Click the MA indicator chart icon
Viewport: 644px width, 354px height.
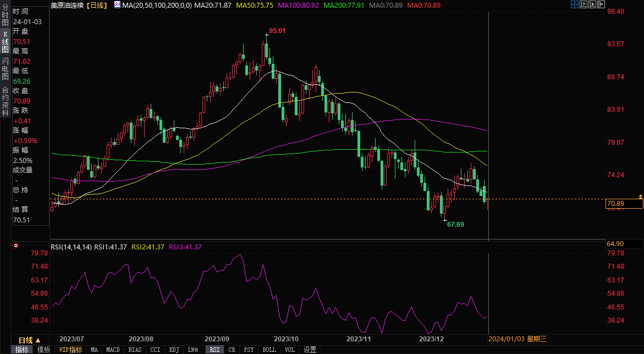117,4
